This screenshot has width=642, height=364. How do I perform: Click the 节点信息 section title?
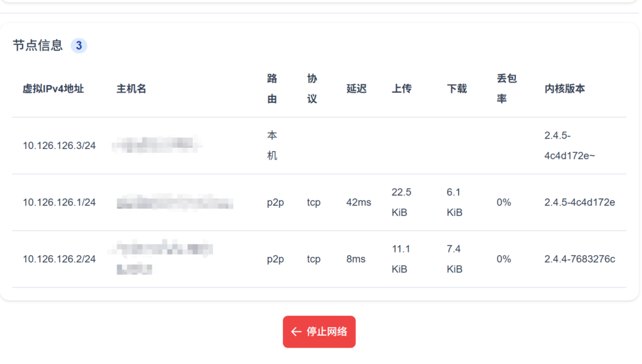pos(38,45)
